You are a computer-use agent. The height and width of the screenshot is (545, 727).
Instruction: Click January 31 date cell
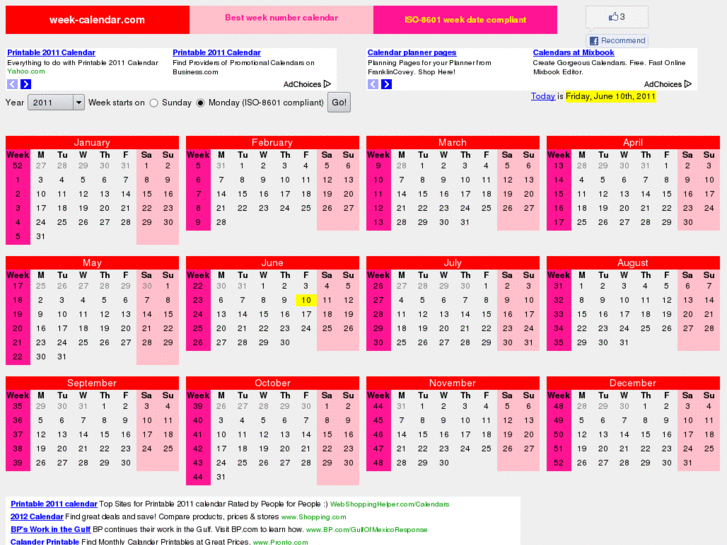tap(41, 237)
